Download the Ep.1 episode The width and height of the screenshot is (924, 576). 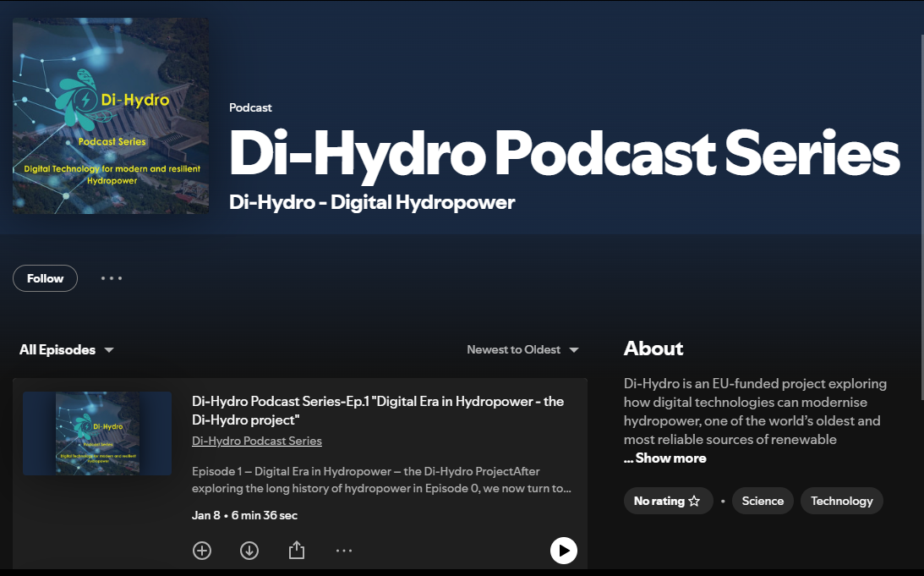pyautogui.click(x=249, y=551)
